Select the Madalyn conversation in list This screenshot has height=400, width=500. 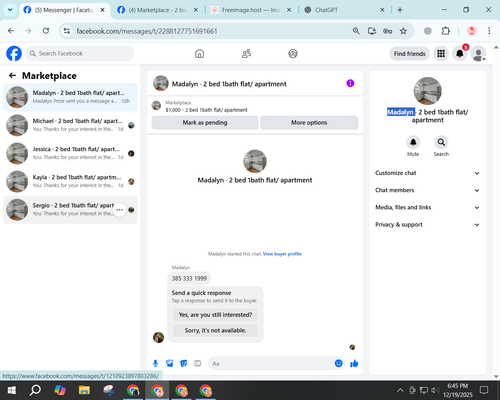click(70, 97)
